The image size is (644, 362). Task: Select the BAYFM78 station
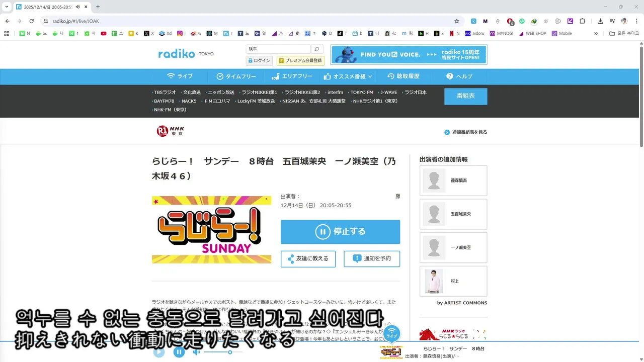click(163, 101)
